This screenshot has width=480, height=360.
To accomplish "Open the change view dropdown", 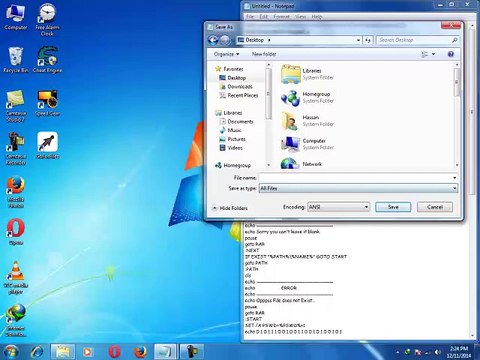I will click(433, 54).
